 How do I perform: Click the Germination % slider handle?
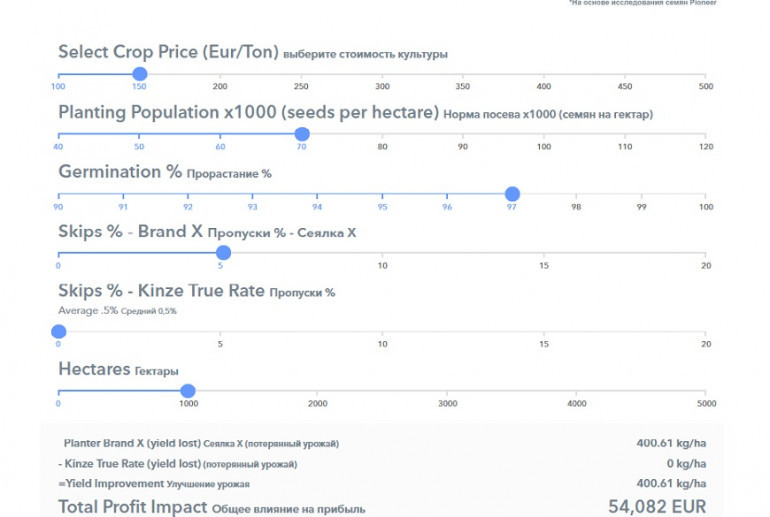[512, 194]
